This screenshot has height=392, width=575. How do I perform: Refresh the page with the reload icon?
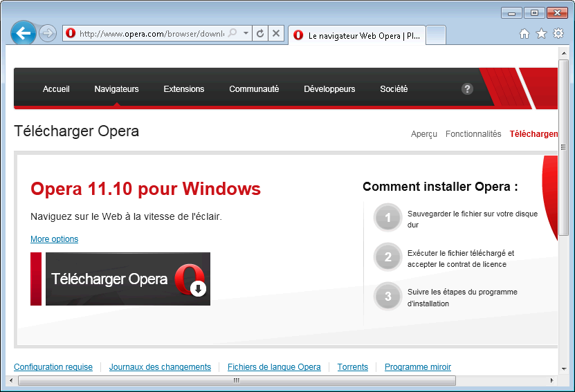[260, 34]
